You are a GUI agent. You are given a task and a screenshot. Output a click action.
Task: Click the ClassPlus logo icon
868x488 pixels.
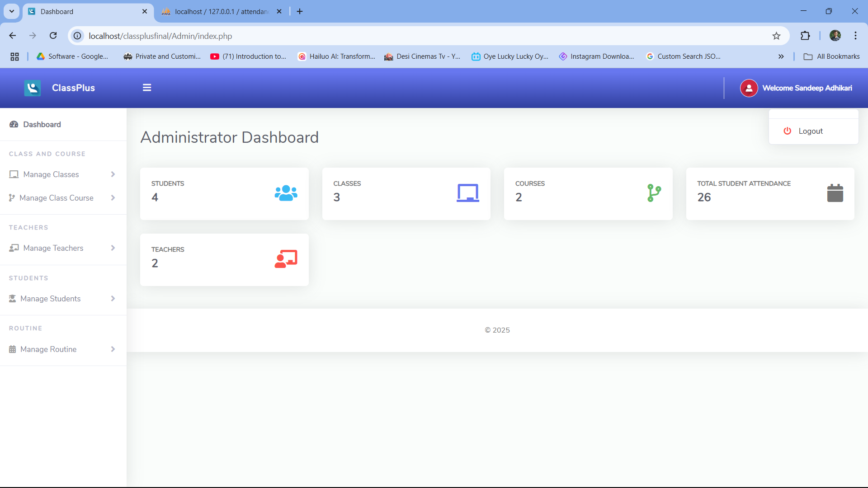(32, 88)
